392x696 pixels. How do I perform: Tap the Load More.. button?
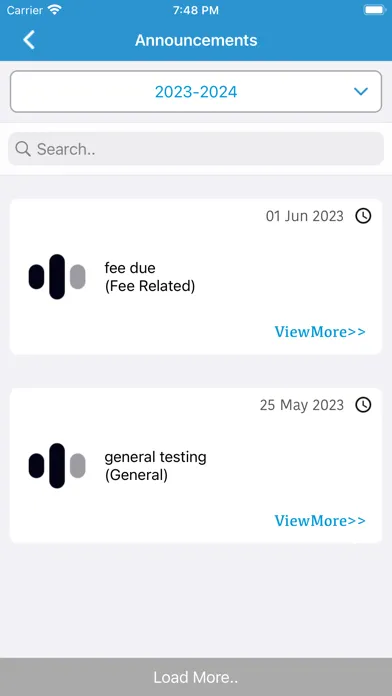[x=196, y=677]
